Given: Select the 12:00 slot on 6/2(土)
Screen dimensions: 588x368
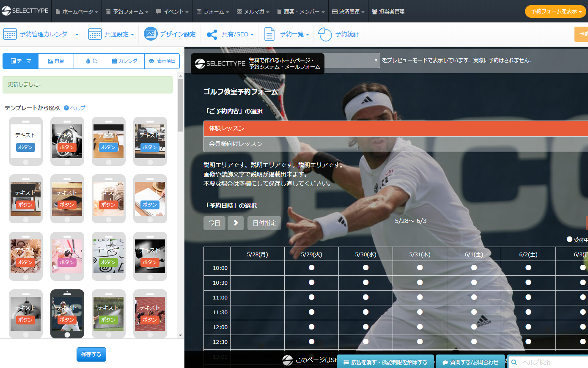Looking at the screenshot, I should coord(528,327).
